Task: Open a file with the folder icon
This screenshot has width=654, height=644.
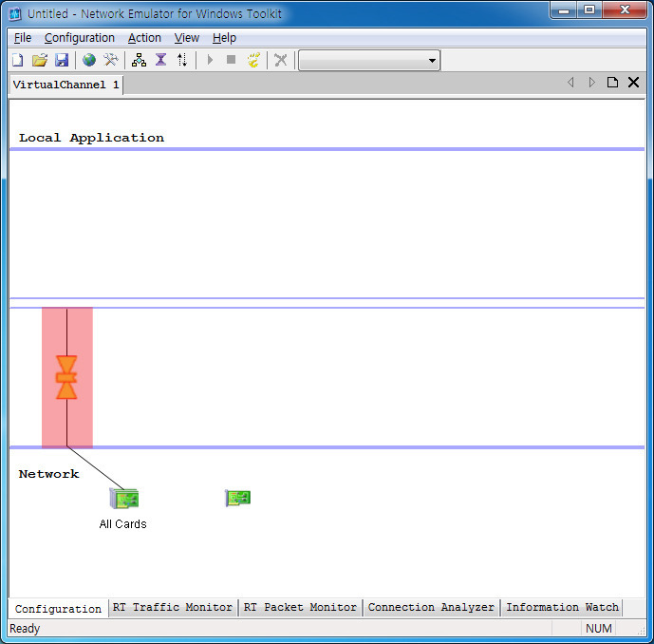Action: (x=40, y=60)
